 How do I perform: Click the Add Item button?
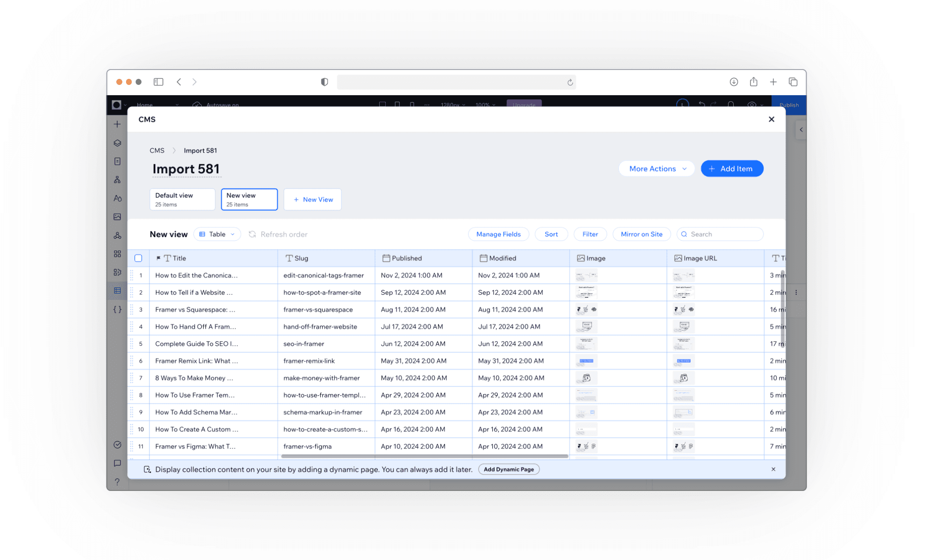point(732,168)
